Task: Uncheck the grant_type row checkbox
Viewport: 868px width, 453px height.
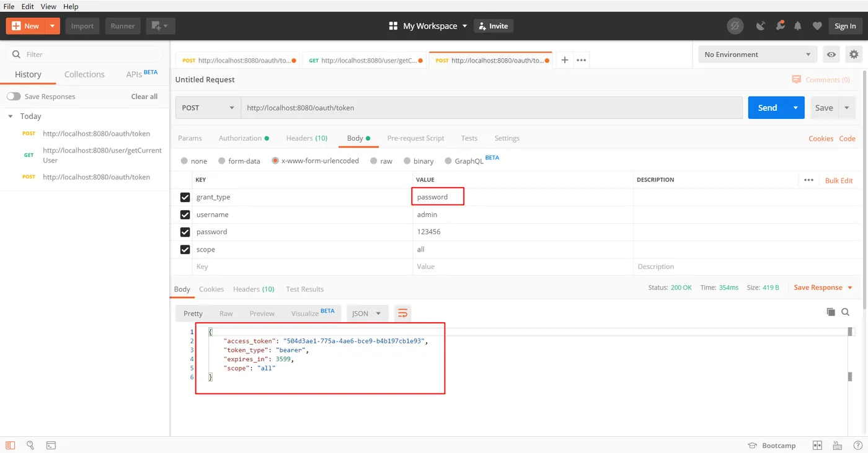Action: [x=185, y=197]
